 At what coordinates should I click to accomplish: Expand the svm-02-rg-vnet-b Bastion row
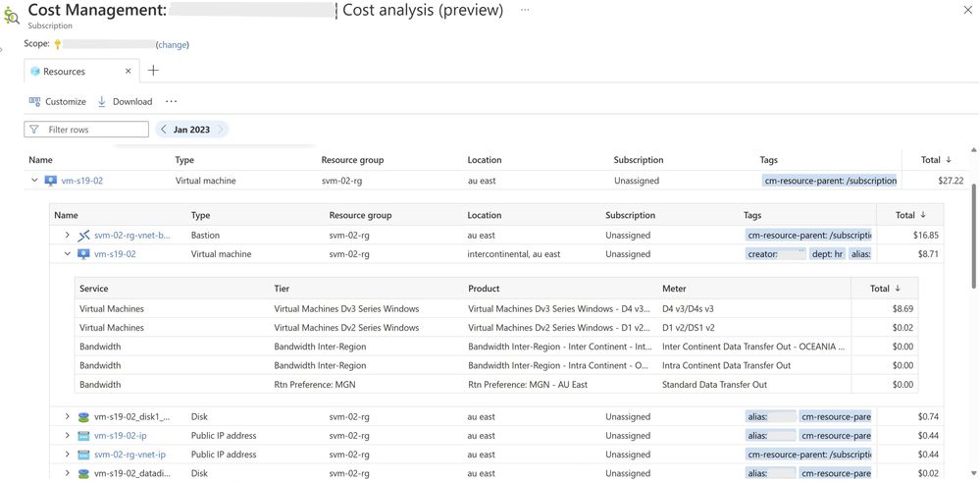(68, 236)
